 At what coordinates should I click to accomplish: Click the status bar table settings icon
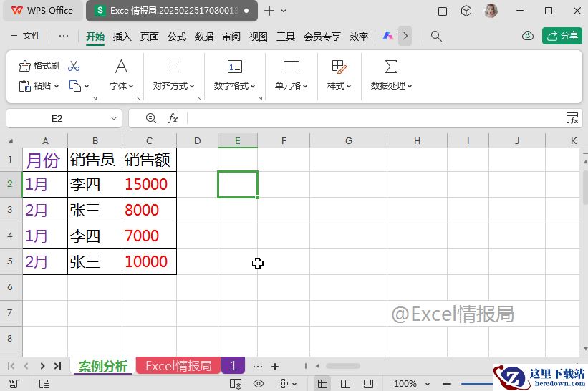[236, 384]
